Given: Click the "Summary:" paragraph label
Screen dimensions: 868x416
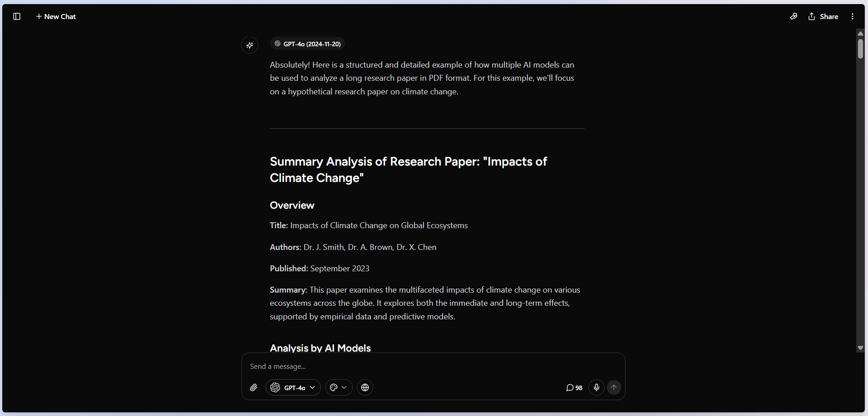Looking at the screenshot, I should [288, 290].
